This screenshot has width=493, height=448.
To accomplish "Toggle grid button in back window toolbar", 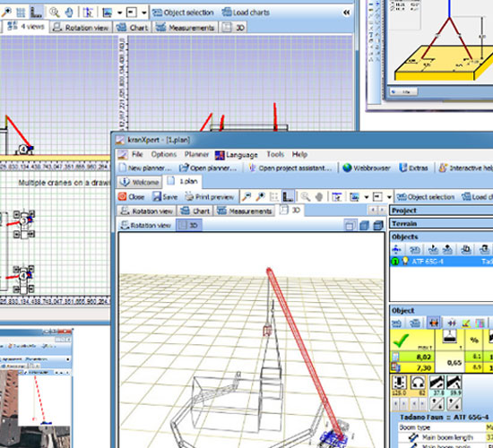I will click(21, 13).
